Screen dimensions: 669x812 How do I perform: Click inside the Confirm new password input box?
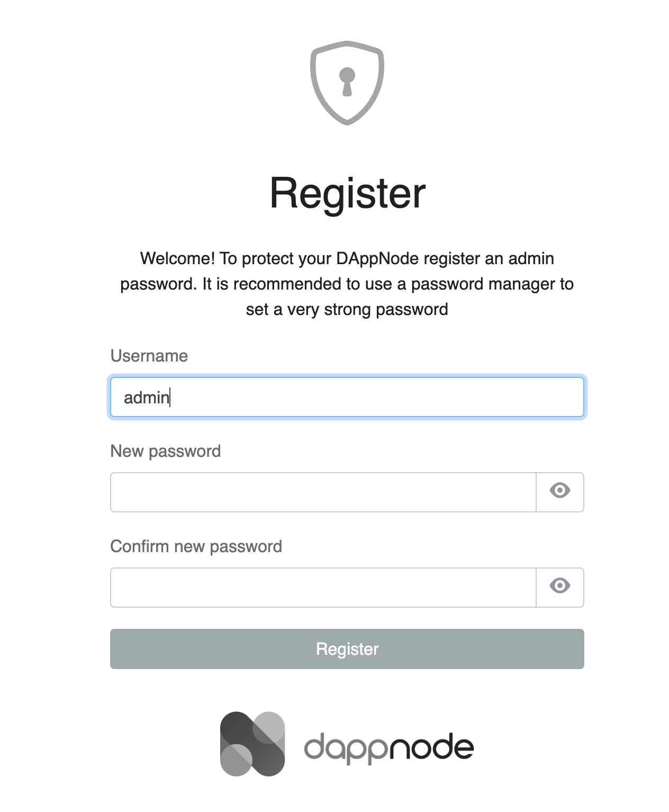(x=323, y=587)
